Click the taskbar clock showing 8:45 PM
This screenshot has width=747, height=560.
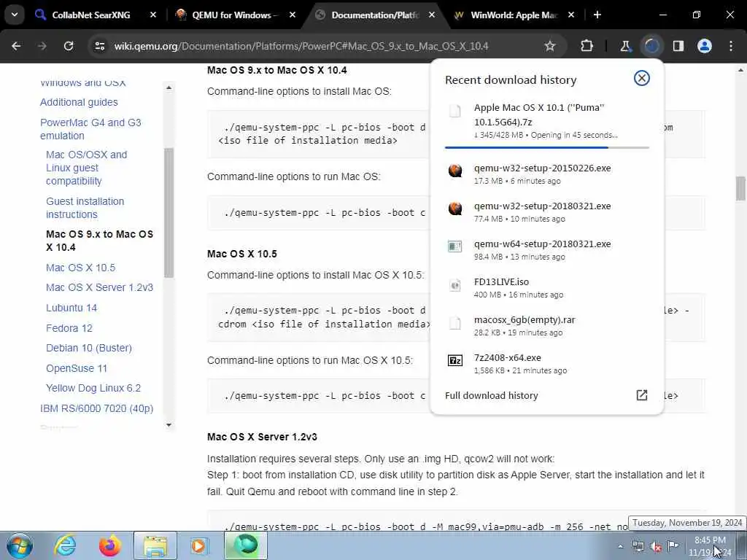[710, 546]
